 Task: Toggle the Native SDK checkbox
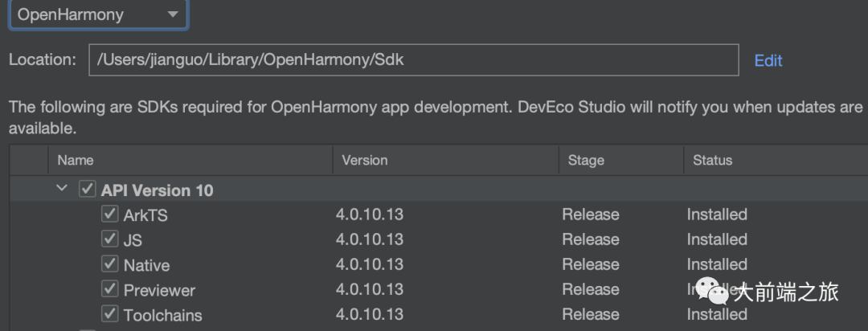point(110,264)
